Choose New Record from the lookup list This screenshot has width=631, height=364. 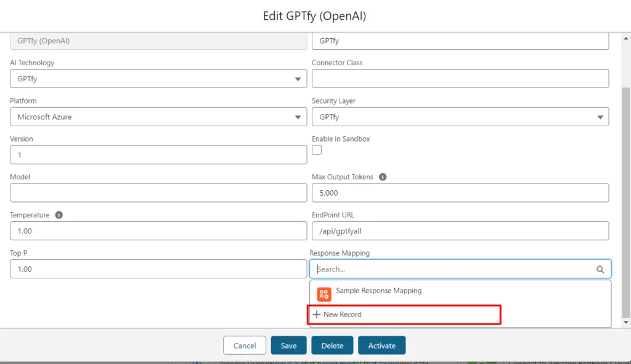[343, 315]
